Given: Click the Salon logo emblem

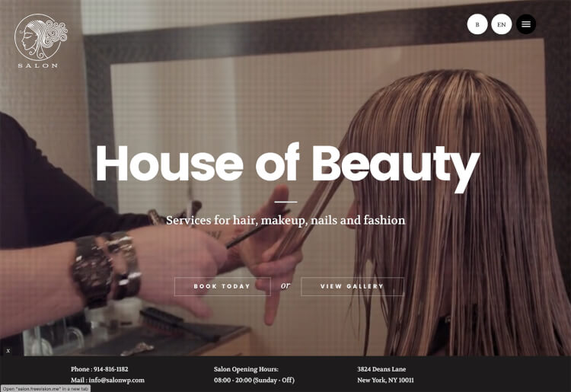Looking at the screenshot, I should coord(41,37).
